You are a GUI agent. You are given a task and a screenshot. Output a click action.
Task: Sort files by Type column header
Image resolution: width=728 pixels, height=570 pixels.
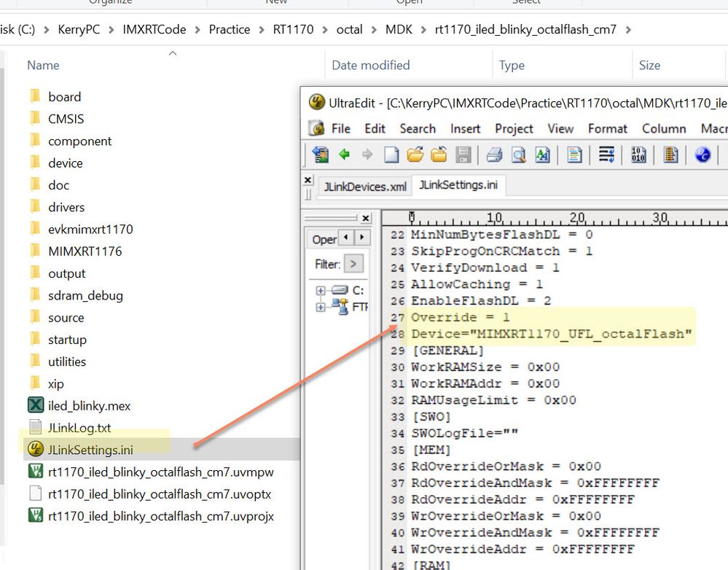coord(512,66)
